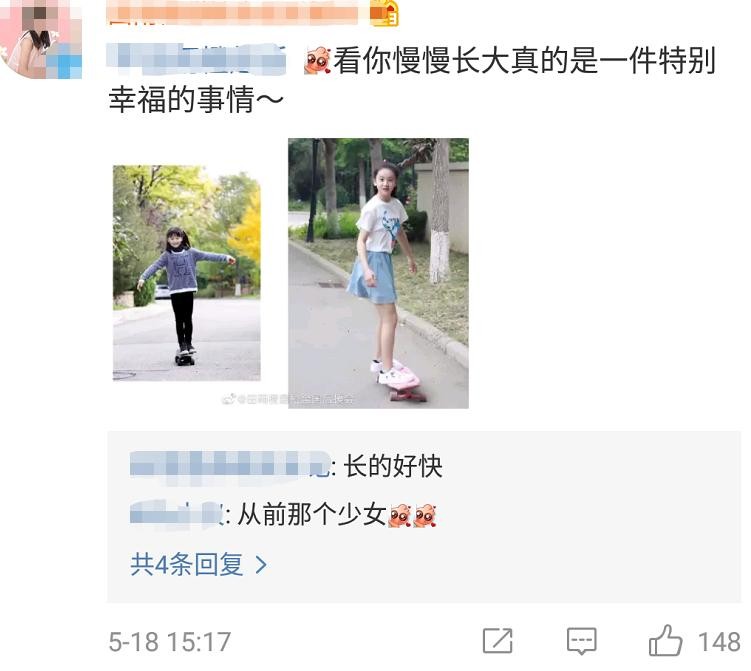This screenshot has width=751, height=671.
Task: Open the left skateboard photo thumbnail
Action: tap(187, 273)
